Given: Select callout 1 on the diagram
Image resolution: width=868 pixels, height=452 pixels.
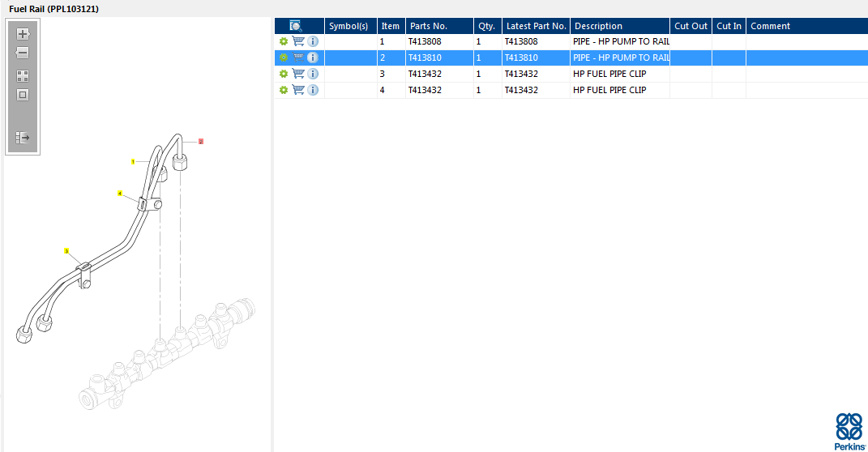Looking at the screenshot, I should (133, 162).
